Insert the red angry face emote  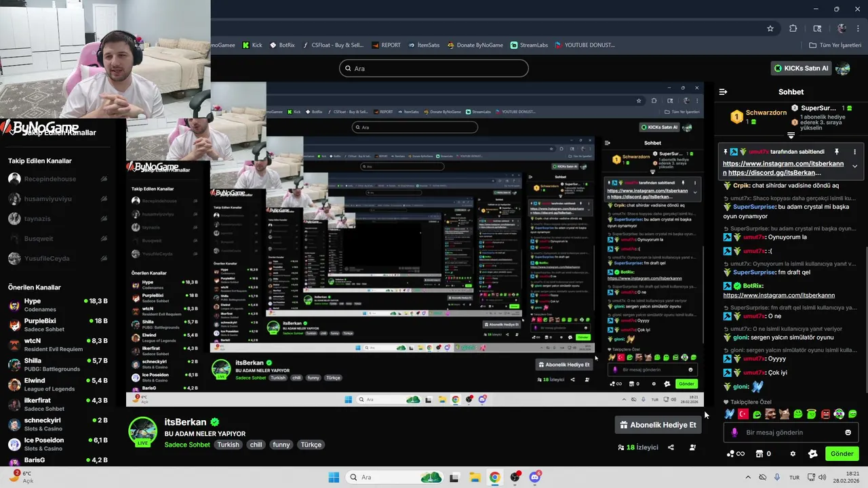coord(825,414)
